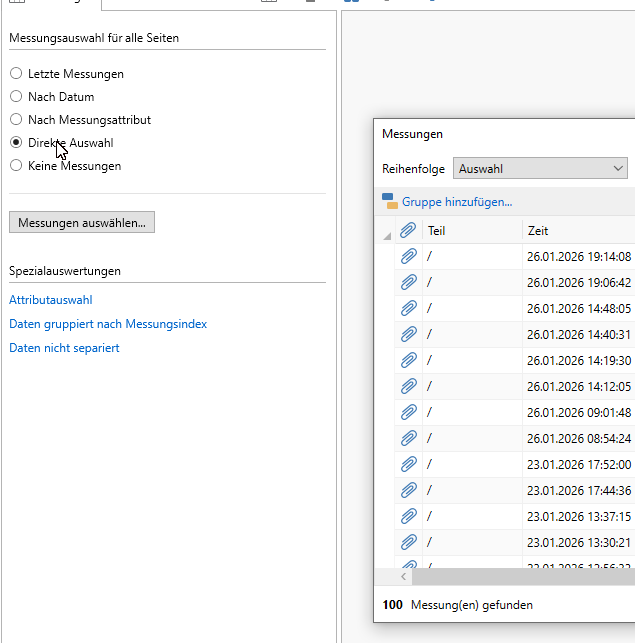
Task: Select the Letzte Messungen radio option
Action: coord(16,74)
